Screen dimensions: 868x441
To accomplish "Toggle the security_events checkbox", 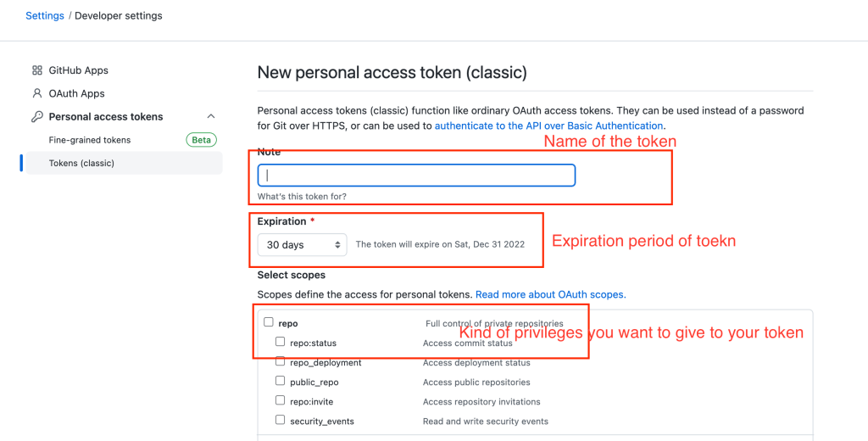I will 281,421.
